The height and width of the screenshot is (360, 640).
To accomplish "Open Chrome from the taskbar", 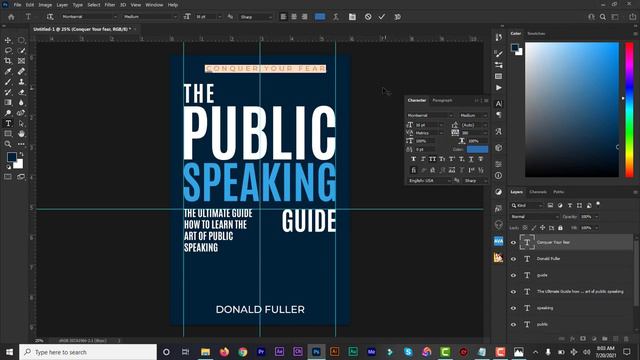I will 243,352.
